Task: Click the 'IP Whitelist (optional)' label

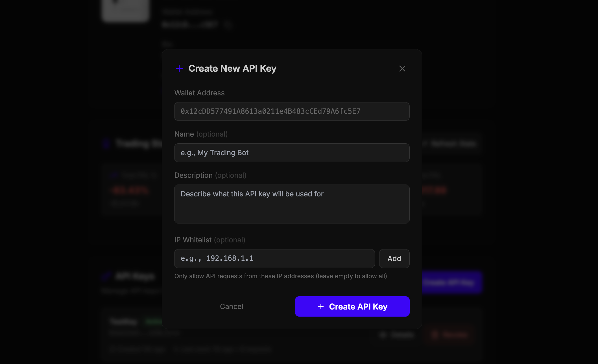Action: click(x=209, y=240)
